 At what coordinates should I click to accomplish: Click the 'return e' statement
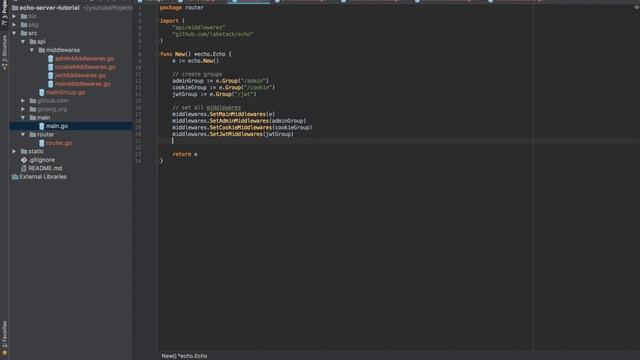[x=185, y=154]
